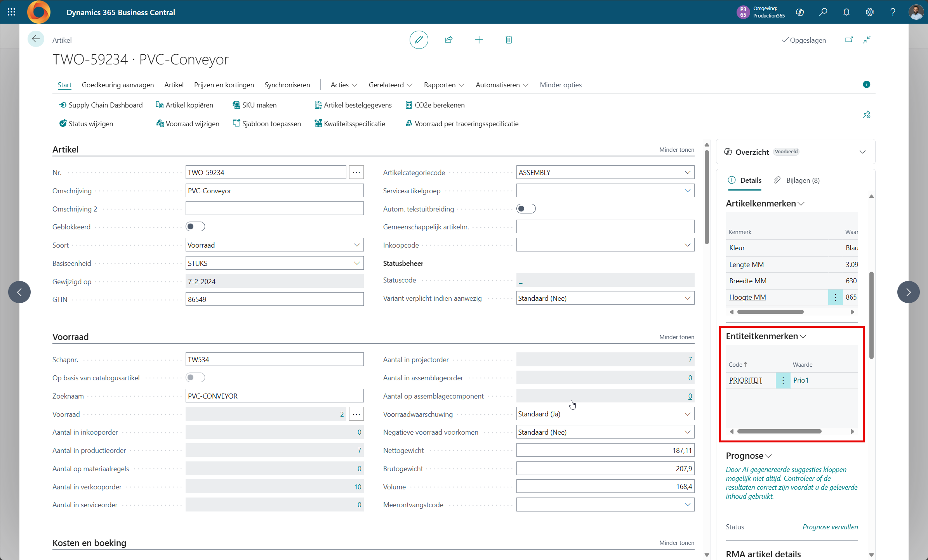Click Artikelkenmerken horizontal scrollbar

[770, 312]
